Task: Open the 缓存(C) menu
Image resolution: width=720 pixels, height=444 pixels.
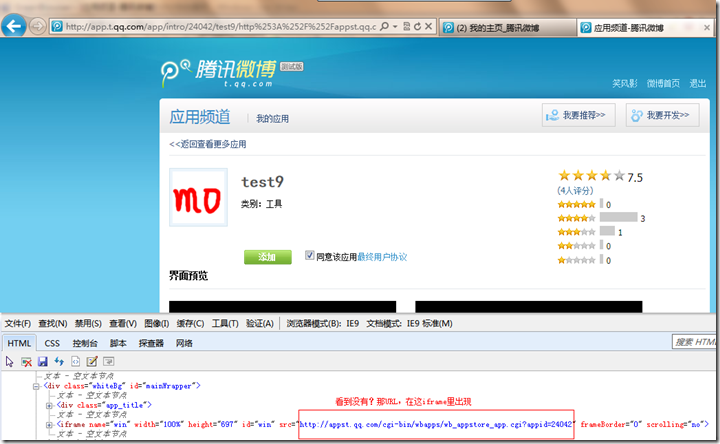Action: (x=190, y=324)
